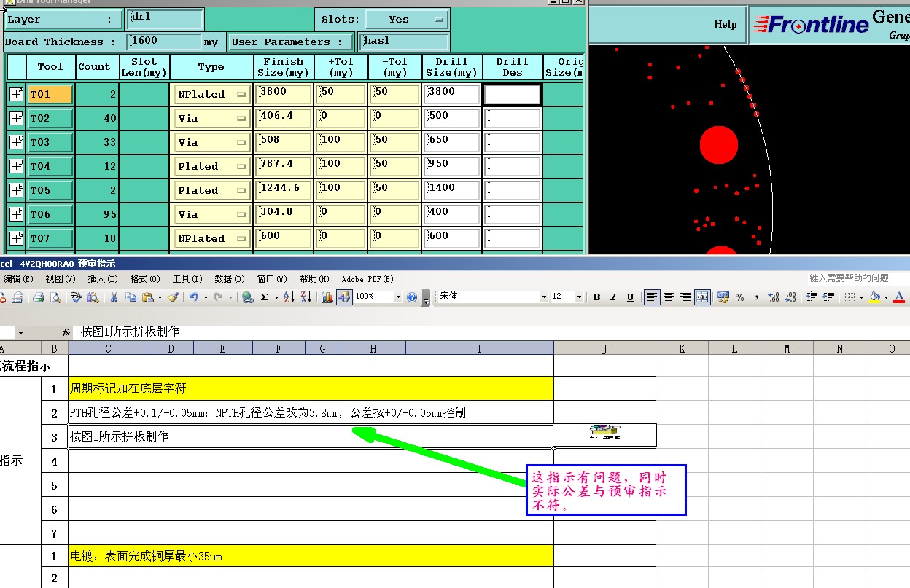The image size is (910, 588).
Task: Align text left in Excel
Action: pyautogui.click(x=652, y=297)
